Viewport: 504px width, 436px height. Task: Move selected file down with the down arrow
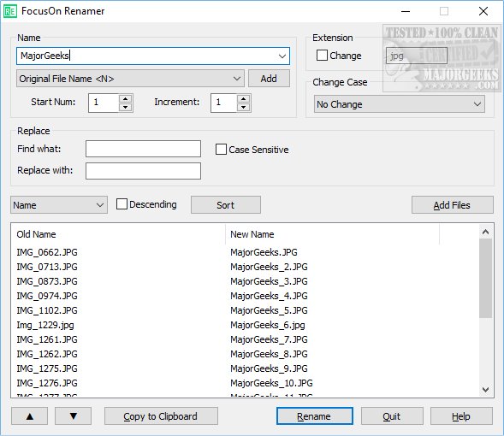pyautogui.click(x=74, y=416)
